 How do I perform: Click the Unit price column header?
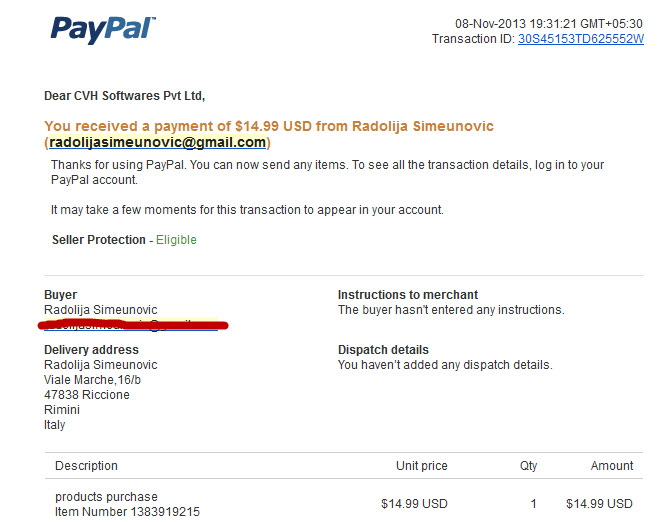tap(422, 466)
